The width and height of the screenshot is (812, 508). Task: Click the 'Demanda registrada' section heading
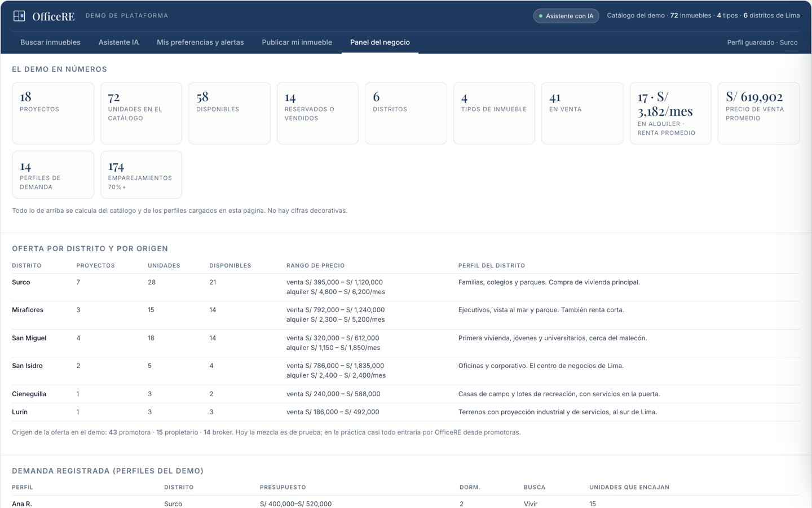[108, 471]
